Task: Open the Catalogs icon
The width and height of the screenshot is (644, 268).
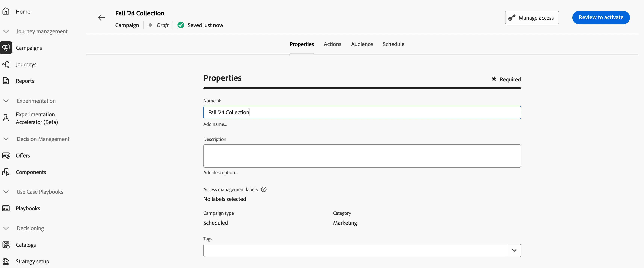Action: (6, 245)
